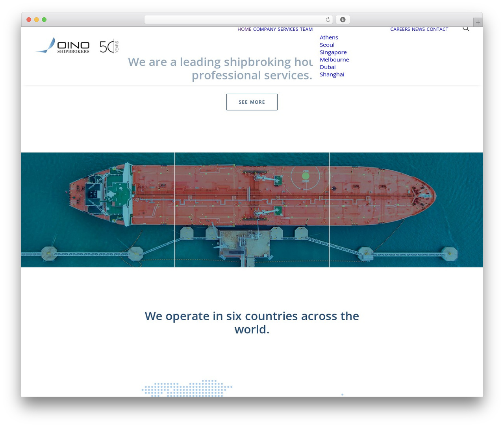Image resolution: width=504 pixels, height=427 pixels.
Task: Click the middle tanker deck image panel
Action: click(252, 210)
